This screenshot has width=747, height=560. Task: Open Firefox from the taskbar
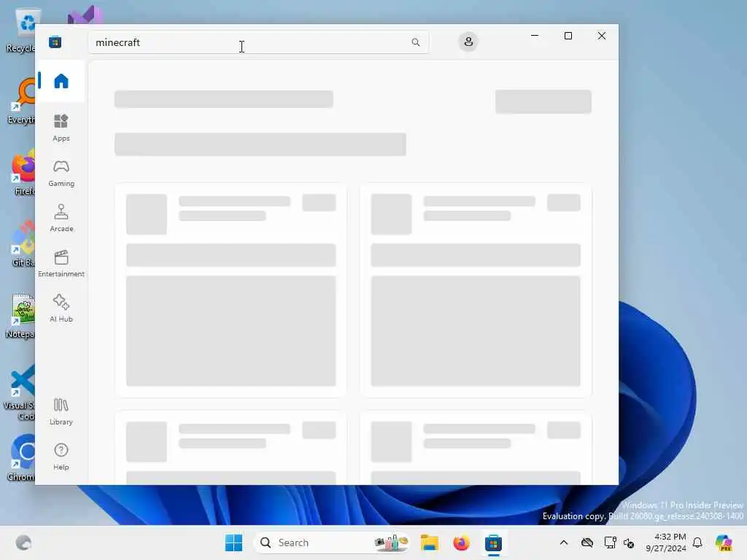click(461, 542)
